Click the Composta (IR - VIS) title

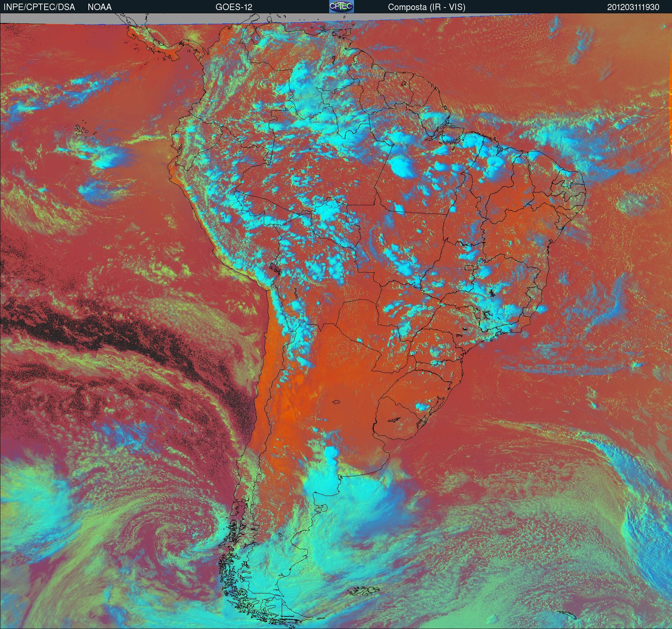[427, 7]
